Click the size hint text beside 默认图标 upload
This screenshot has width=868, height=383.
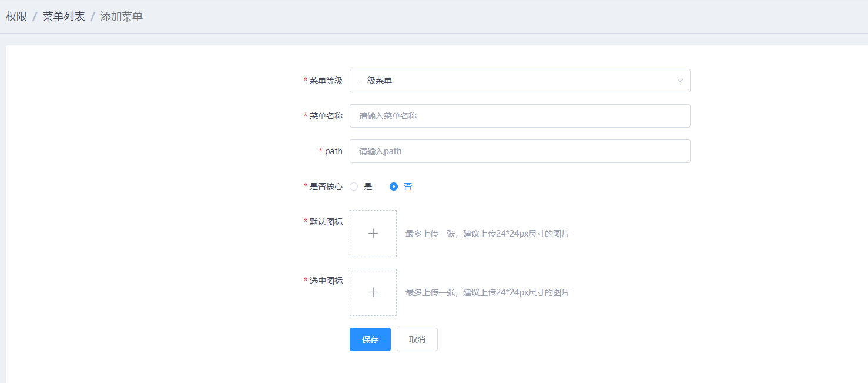[x=487, y=234]
